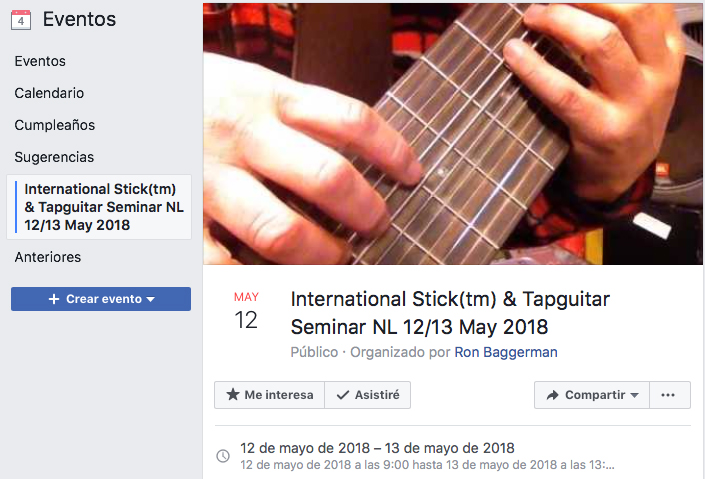The image size is (705, 479).
Task: Select Sugerencias in the sidebar
Action: pos(54,157)
